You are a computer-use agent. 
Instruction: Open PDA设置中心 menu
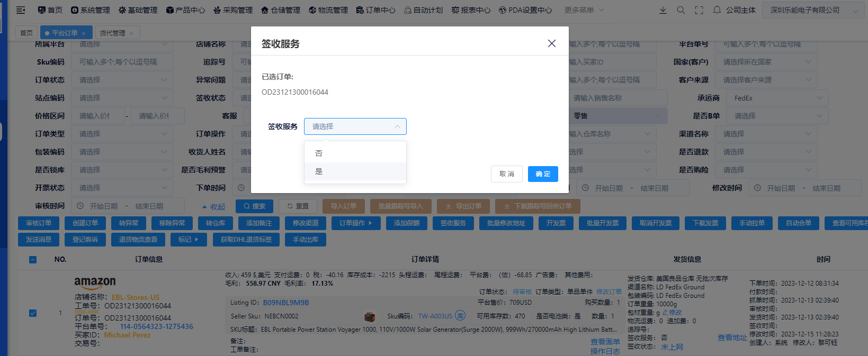[525, 10]
